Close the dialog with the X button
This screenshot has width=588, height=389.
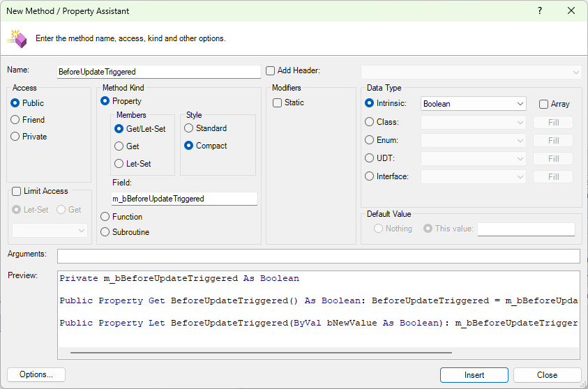click(x=571, y=10)
